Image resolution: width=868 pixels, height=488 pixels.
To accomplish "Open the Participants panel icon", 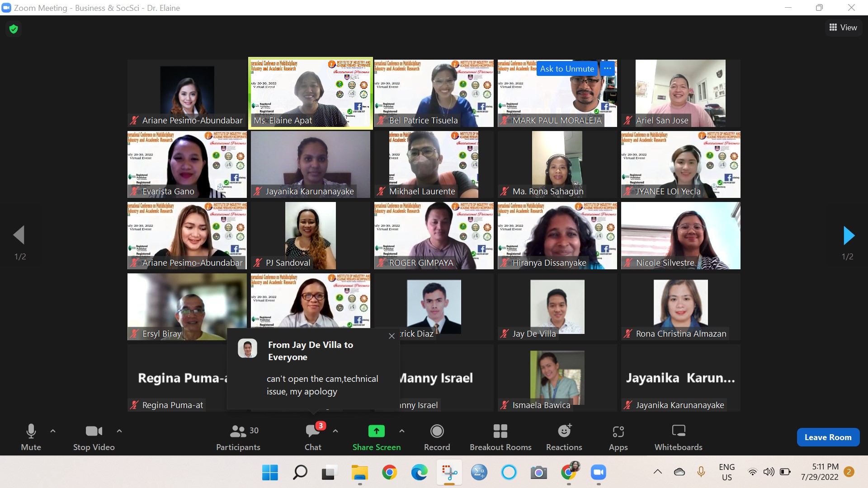I will (238, 431).
